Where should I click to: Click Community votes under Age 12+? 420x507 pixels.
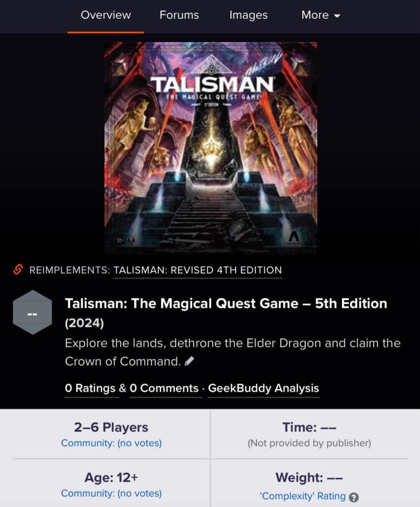click(111, 494)
